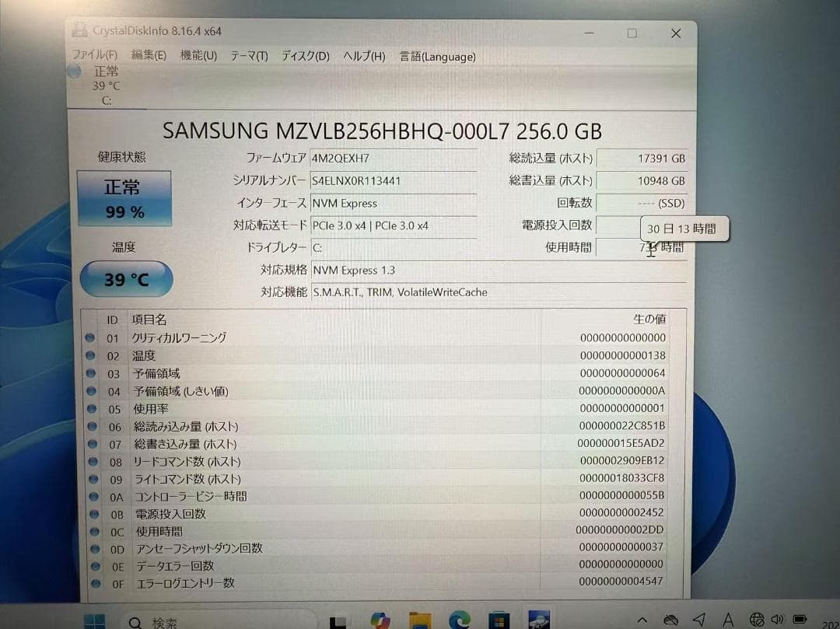The height and width of the screenshot is (629, 840).
Task: Click the blue dot beside 温度 row
Action: (95, 356)
